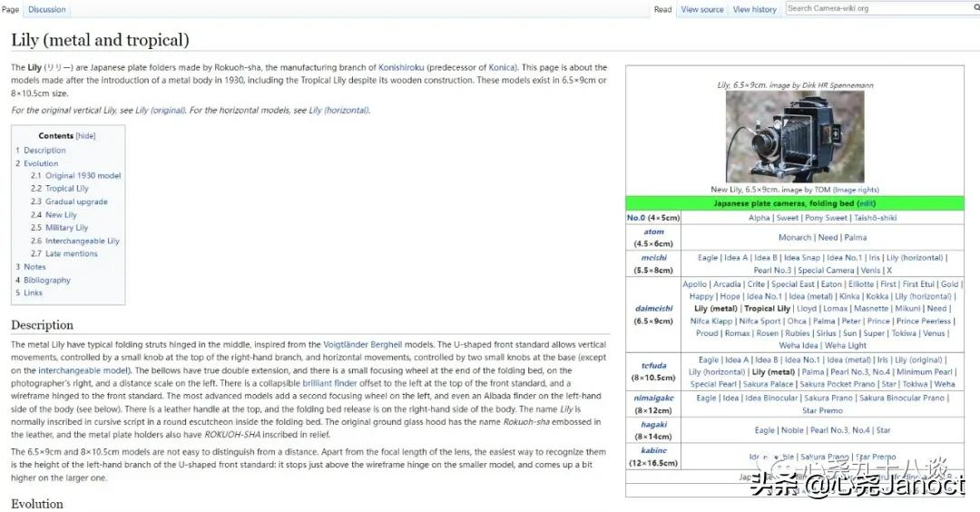The image size is (980, 512).
Task: Click the New Lily camera photo
Action: pos(794,136)
